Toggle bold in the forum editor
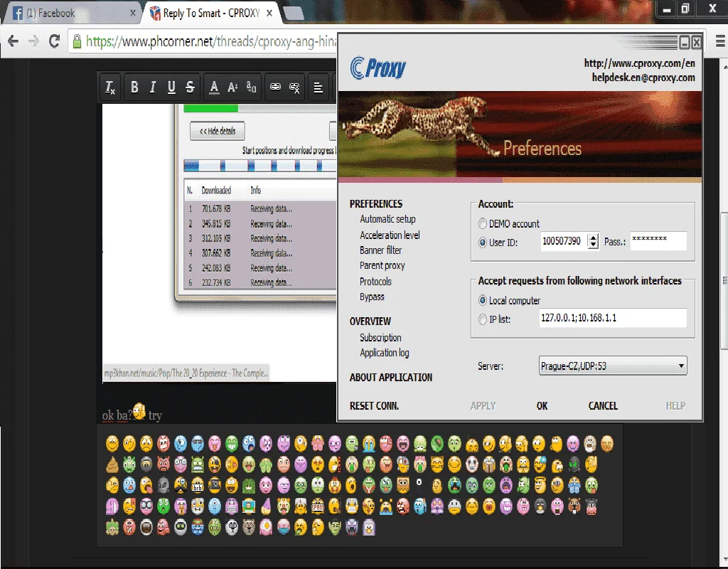Screen dimensions: 728x569 pyautogui.click(x=134, y=87)
